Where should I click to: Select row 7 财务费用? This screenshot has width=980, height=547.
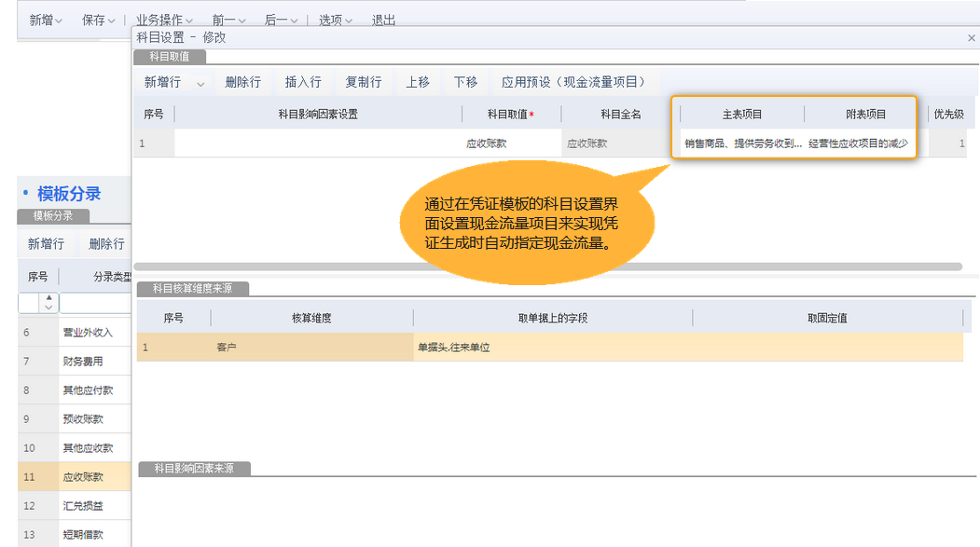click(75, 361)
